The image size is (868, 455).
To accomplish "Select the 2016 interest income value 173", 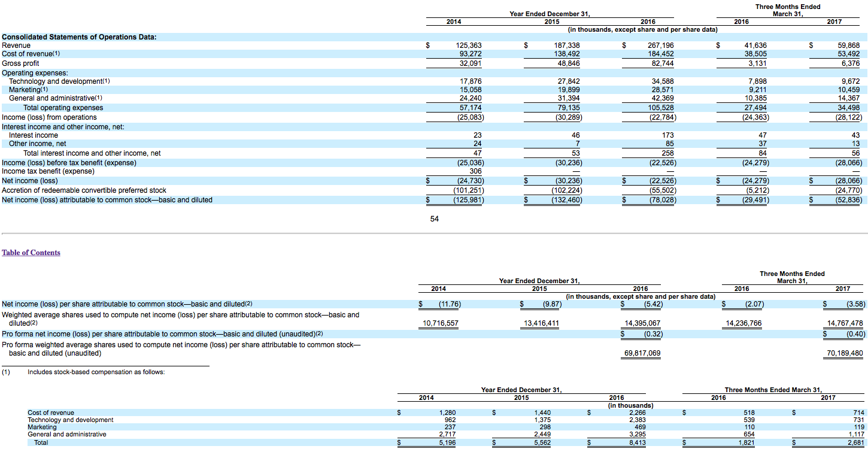I will [x=668, y=135].
